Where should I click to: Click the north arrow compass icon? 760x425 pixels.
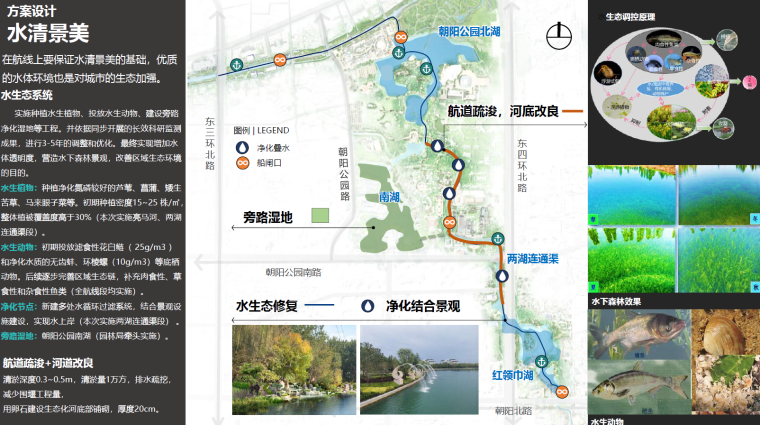click(x=558, y=34)
